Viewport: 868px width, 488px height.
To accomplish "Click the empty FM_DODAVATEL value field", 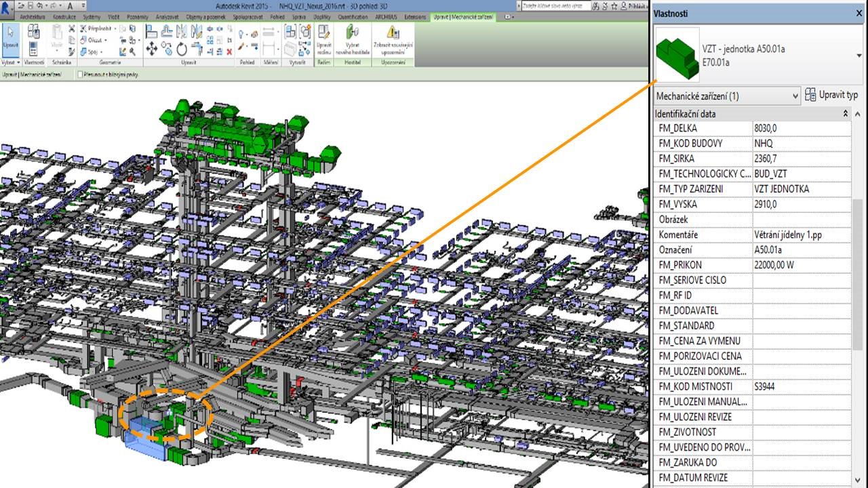I will [802, 310].
